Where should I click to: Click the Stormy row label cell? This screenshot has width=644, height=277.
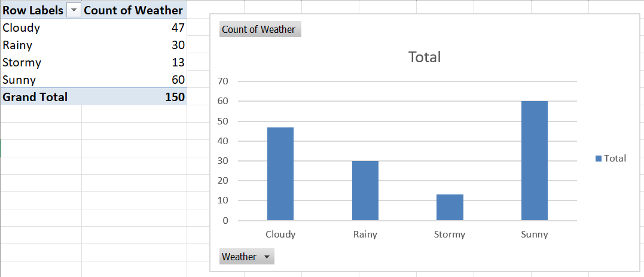[x=22, y=63]
